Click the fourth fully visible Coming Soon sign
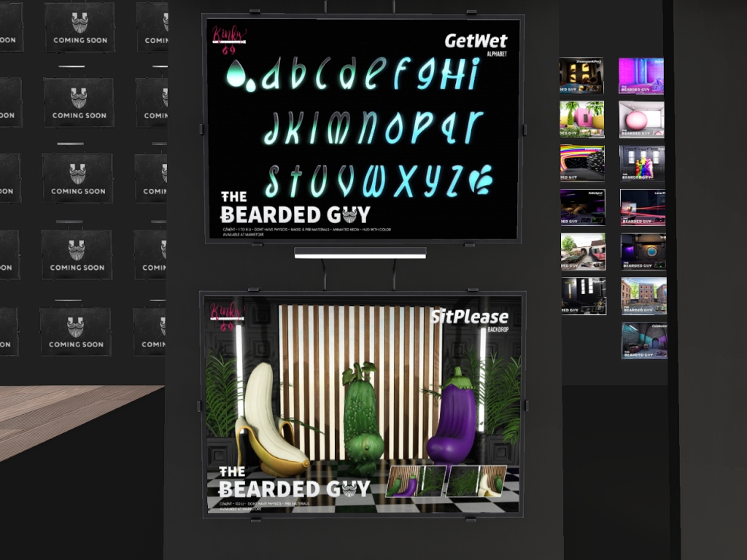 point(77,254)
